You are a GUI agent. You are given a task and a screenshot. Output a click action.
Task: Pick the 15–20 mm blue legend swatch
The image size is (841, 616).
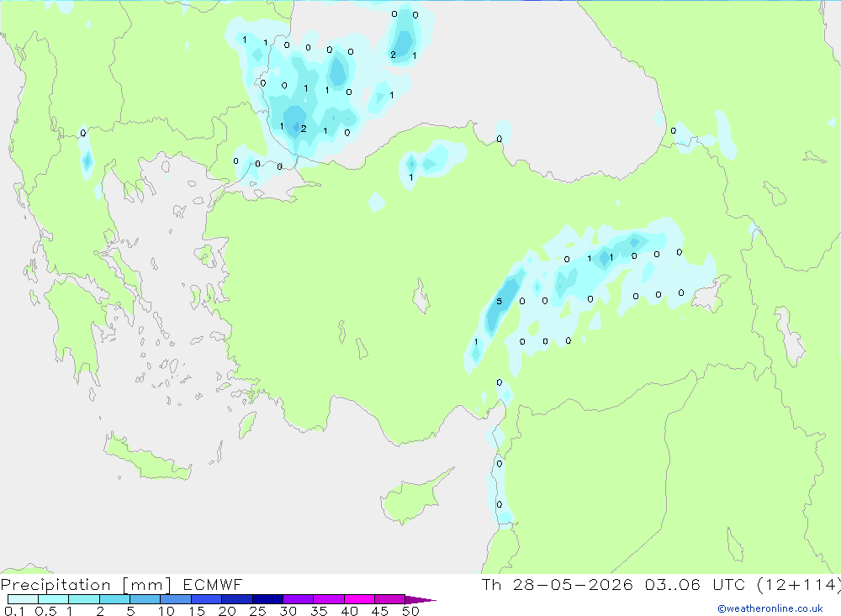207,599
